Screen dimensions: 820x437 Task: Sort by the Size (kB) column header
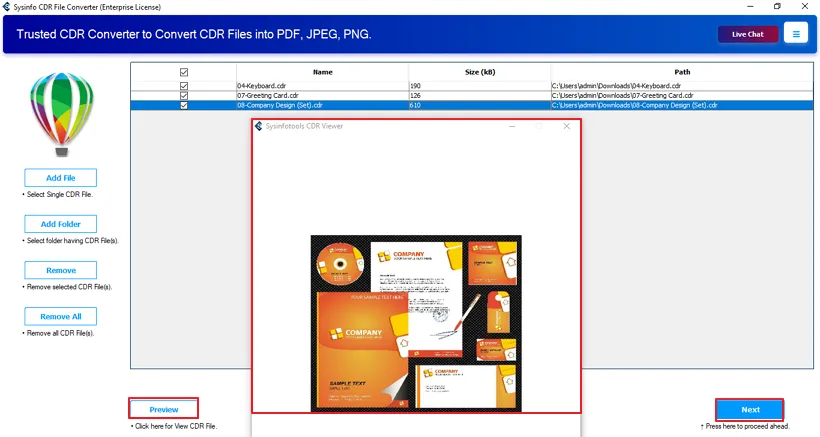(x=480, y=72)
